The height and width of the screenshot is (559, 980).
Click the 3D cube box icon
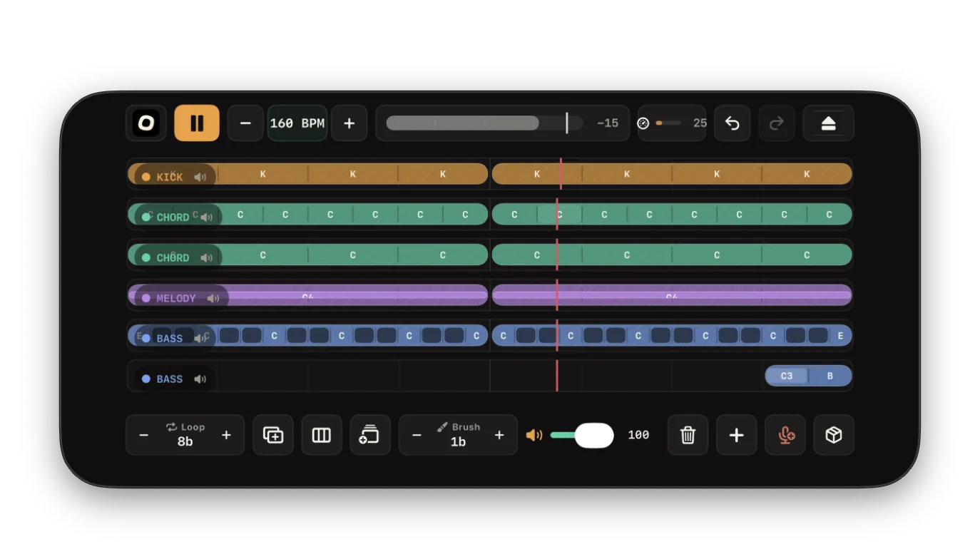pos(834,435)
